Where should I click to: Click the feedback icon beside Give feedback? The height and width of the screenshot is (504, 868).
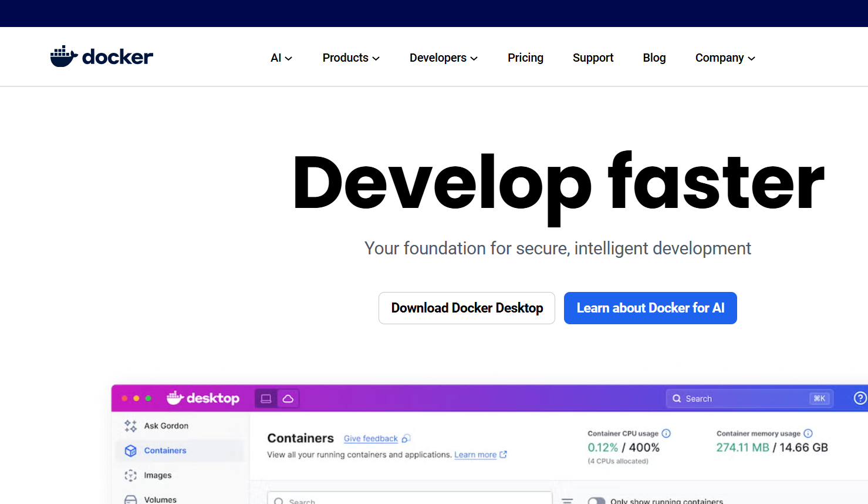pyautogui.click(x=406, y=439)
